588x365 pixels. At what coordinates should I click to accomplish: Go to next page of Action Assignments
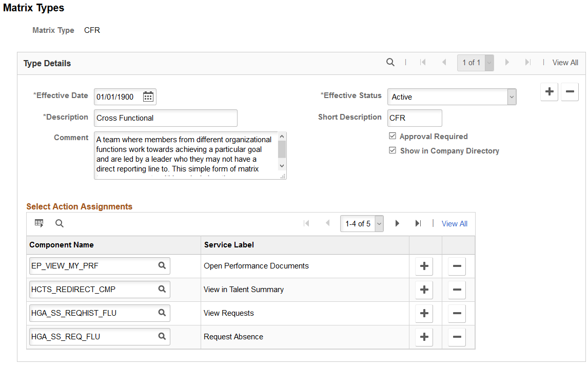click(x=397, y=223)
